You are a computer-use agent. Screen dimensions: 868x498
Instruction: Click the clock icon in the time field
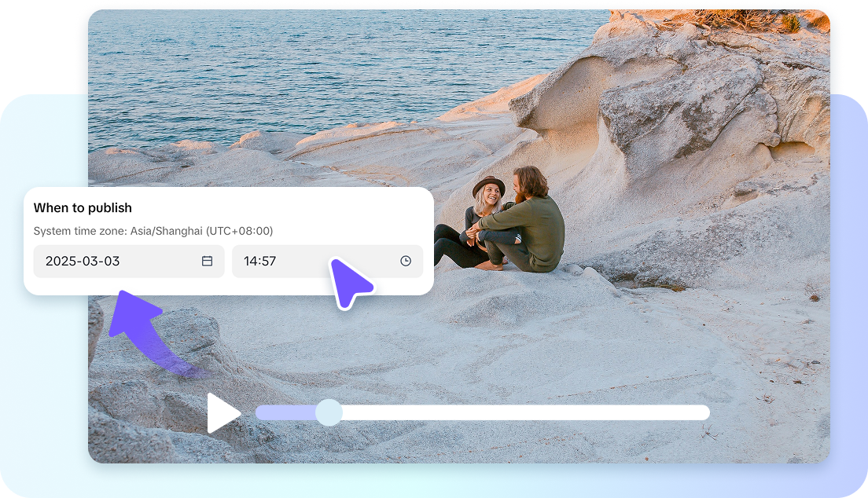(406, 261)
